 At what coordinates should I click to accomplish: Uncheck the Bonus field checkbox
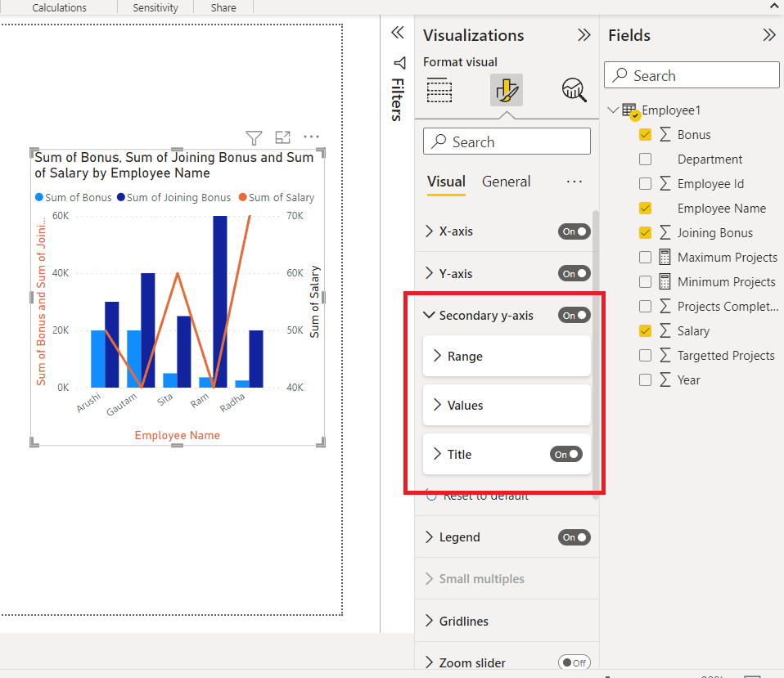click(x=645, y=134)
